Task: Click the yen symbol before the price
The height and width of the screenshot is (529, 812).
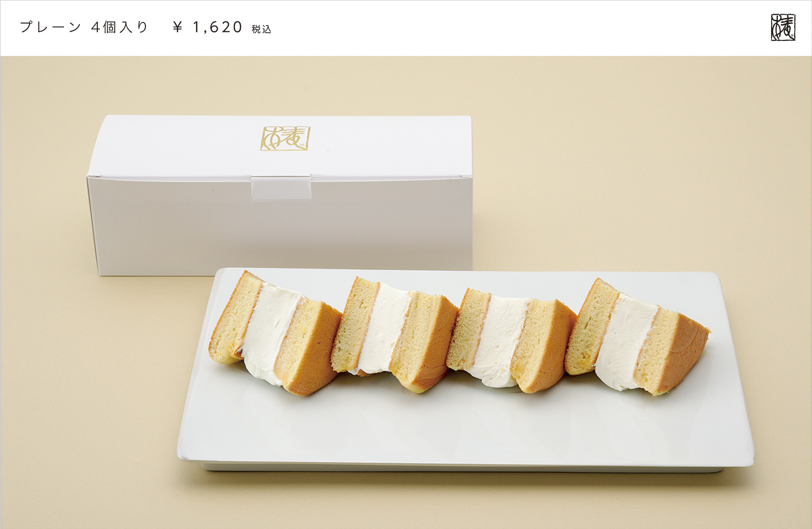Action: 178,27
